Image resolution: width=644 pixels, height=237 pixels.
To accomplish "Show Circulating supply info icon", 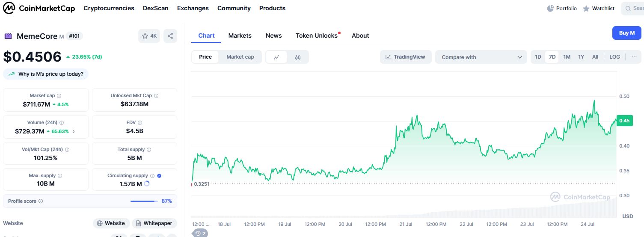I will coord(152,176).
